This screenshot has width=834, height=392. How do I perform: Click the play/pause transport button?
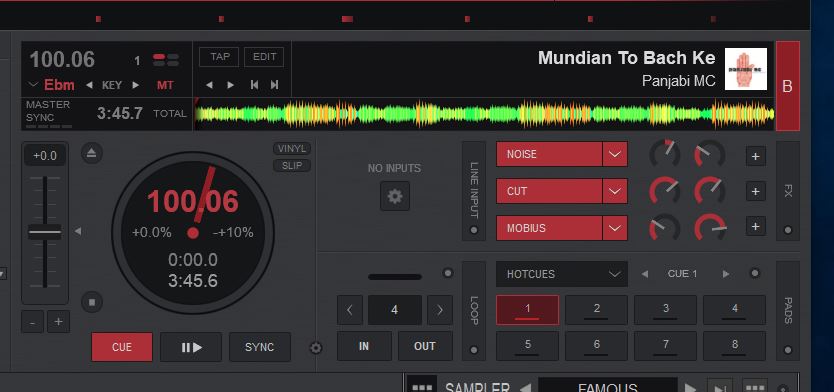coord(191,347)
